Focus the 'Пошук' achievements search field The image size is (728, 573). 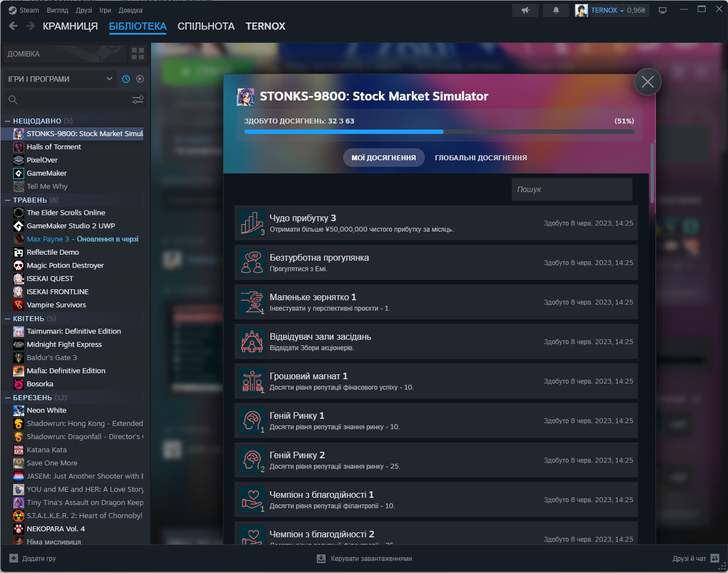tap(572, 189)
